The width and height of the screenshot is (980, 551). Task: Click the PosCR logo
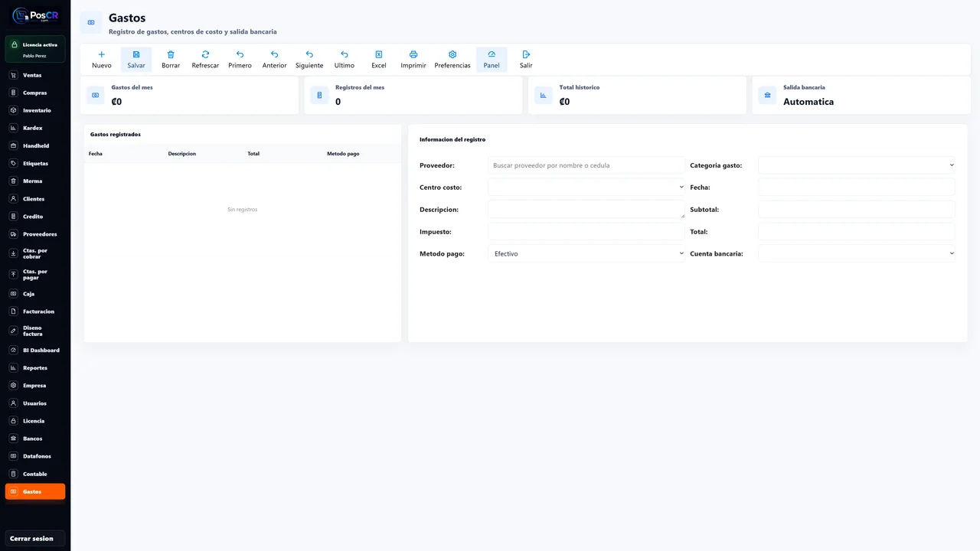click(35, 15)
